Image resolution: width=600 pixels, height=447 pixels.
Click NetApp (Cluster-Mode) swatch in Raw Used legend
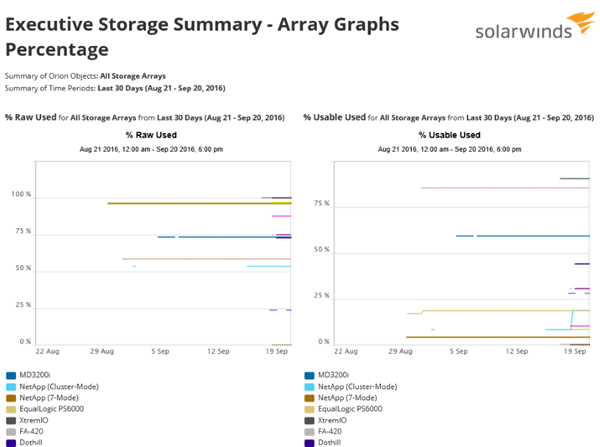click(10, 387)
